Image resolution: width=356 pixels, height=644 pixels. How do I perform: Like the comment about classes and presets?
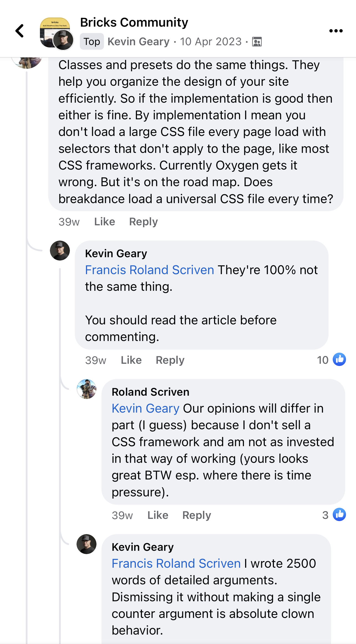coord(105,222)
